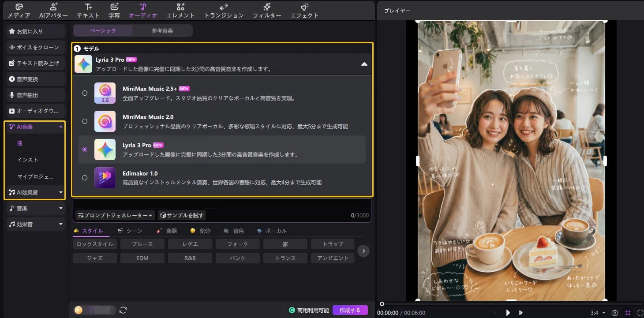The height and width of the screenshot is (318, 644).
Task: Select the EDM style chip
Action: pyautogui.click(x=142, y=258)
